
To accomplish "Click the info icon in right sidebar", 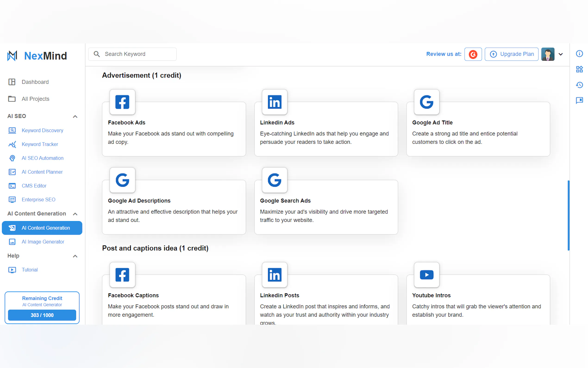I will click(x=579, y=54).
